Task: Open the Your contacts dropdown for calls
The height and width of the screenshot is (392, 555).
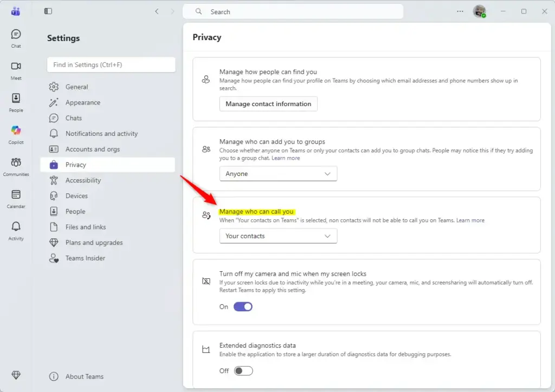Action: (278, 236)
